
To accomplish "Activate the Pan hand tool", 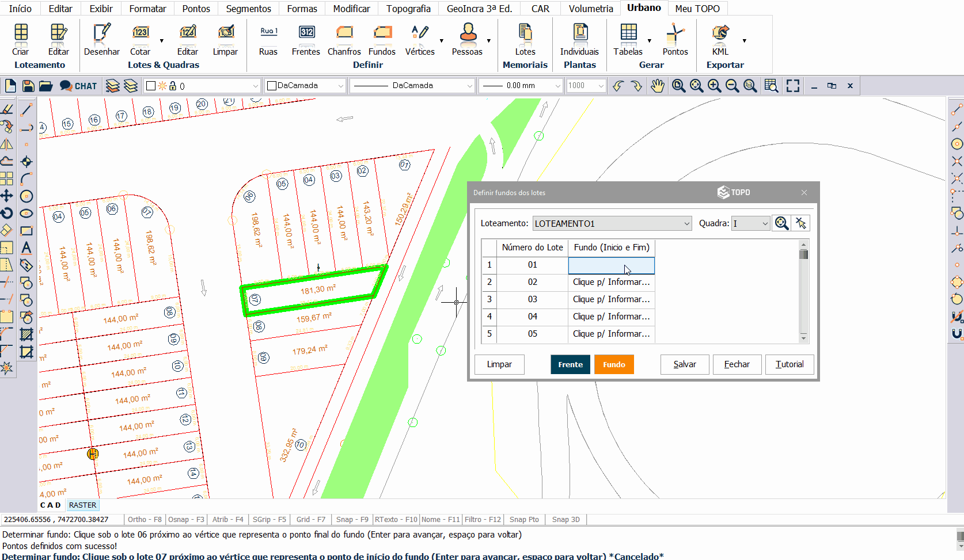I will tap(657, 86).
